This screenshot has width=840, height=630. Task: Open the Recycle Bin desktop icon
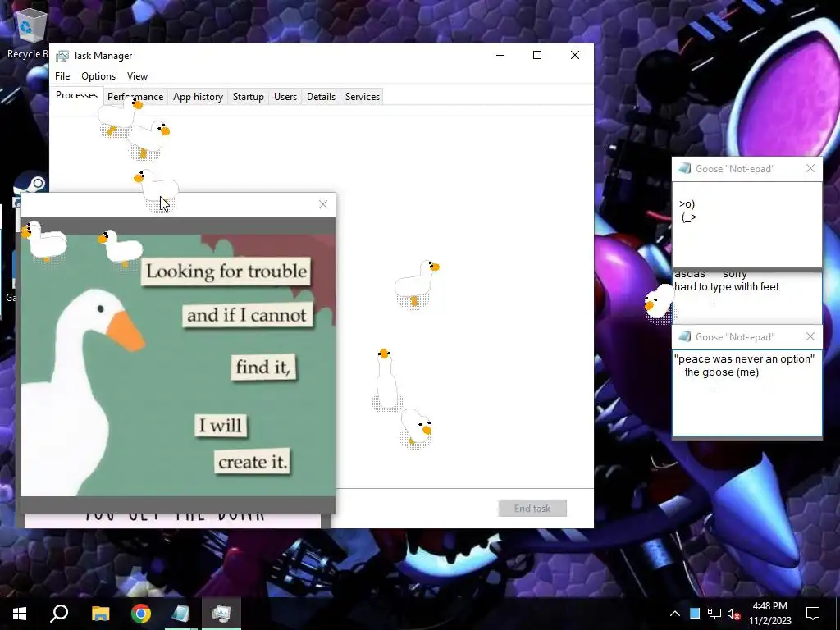click(27, 32)
